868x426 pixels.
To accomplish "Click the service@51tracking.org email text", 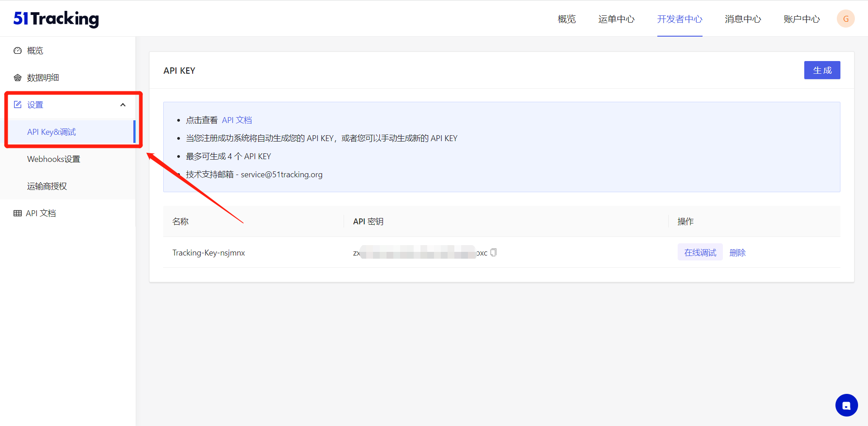I will [282, 175].
